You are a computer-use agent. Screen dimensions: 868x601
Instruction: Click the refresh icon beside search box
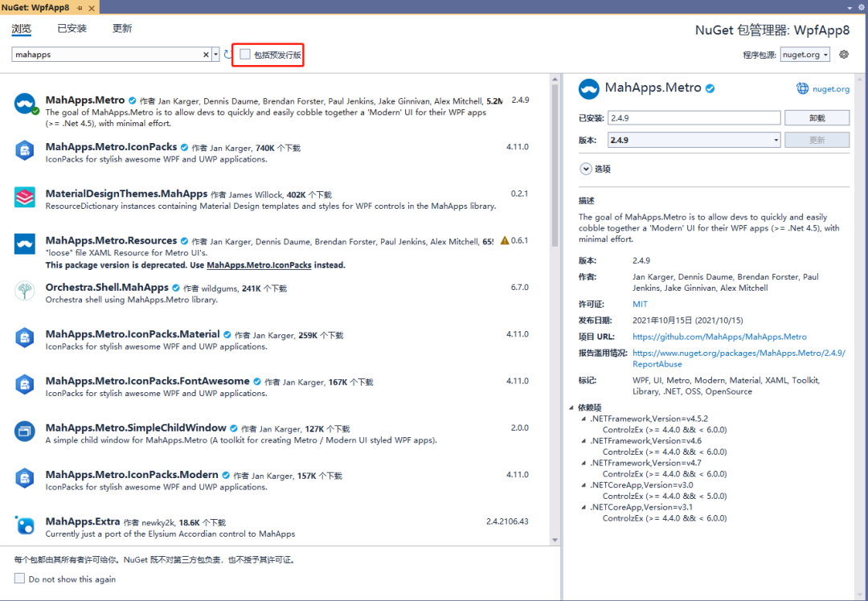pyautogui.click(x=227, y=54)
